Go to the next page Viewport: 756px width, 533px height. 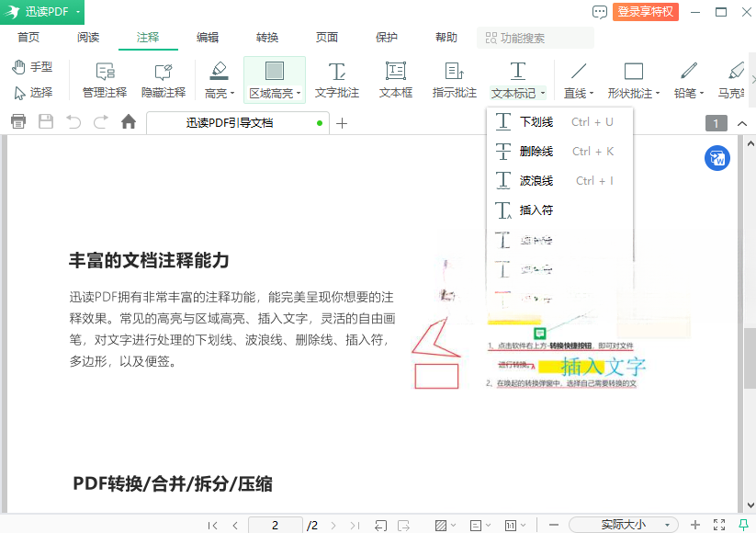pyautogui.click(x=333, y=526)
